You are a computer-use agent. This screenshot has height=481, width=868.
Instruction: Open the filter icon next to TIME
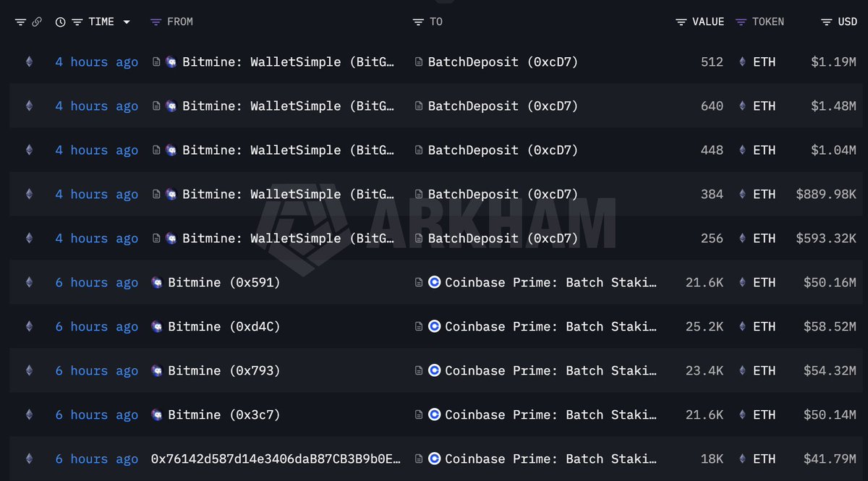[77, 22]
